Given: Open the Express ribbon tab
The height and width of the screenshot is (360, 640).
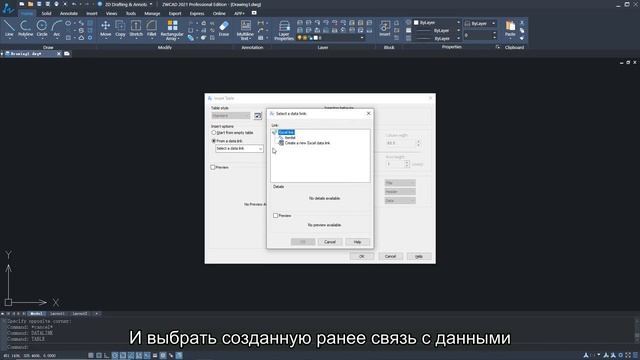Looking at the screenshot, I should pos(197,13).
